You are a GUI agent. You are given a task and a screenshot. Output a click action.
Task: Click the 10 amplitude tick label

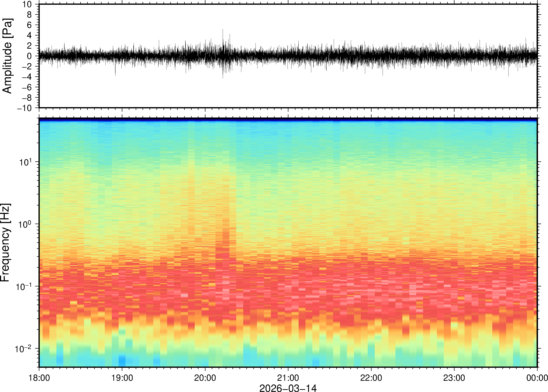point(27,4)
